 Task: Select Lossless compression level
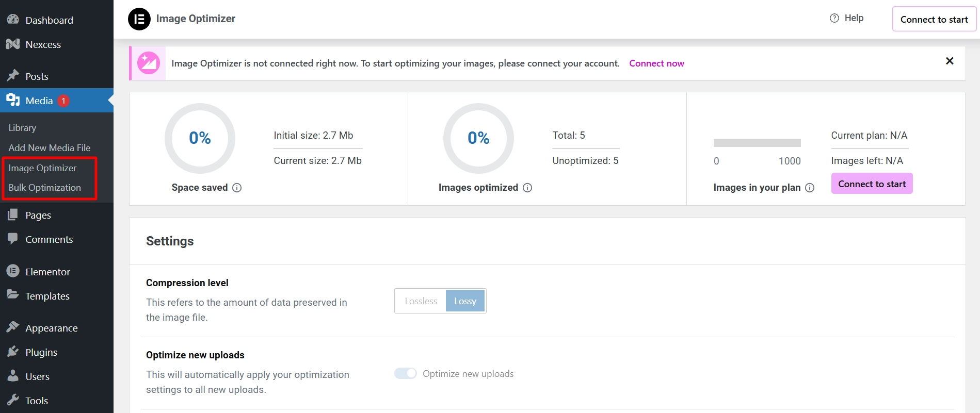(x=421, y=301)
